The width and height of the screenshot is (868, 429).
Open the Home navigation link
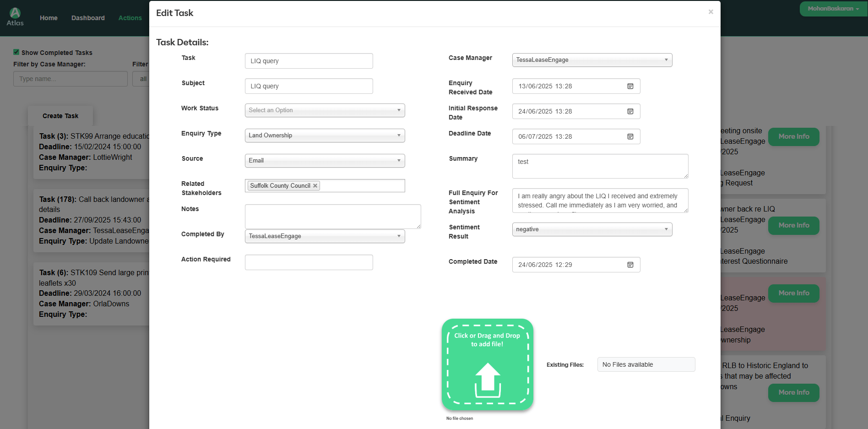click(49, 18)
